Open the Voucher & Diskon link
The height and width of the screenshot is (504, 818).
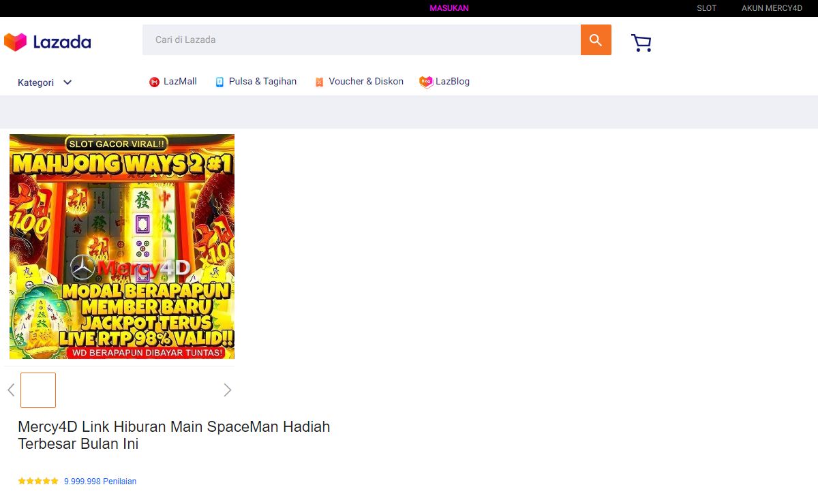[x=366, y=82]
